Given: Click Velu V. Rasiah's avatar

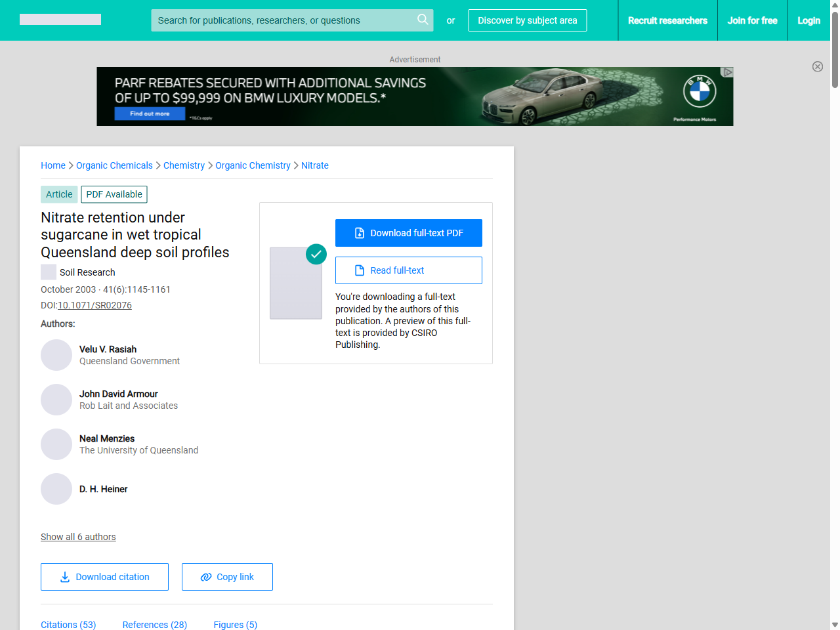Looking at the screenshot, I should (x=56, y=355).
